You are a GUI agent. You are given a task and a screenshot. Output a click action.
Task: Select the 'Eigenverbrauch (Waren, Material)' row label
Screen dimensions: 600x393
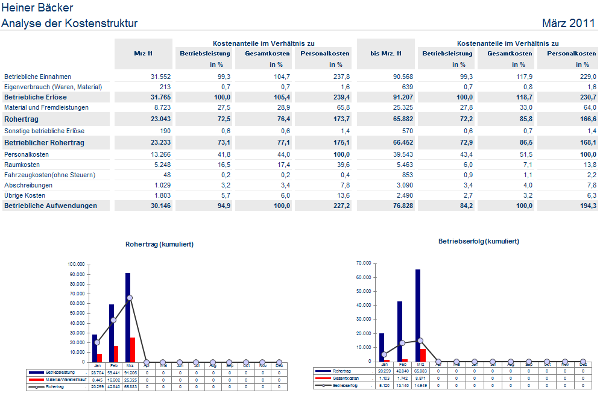point(53,87)
